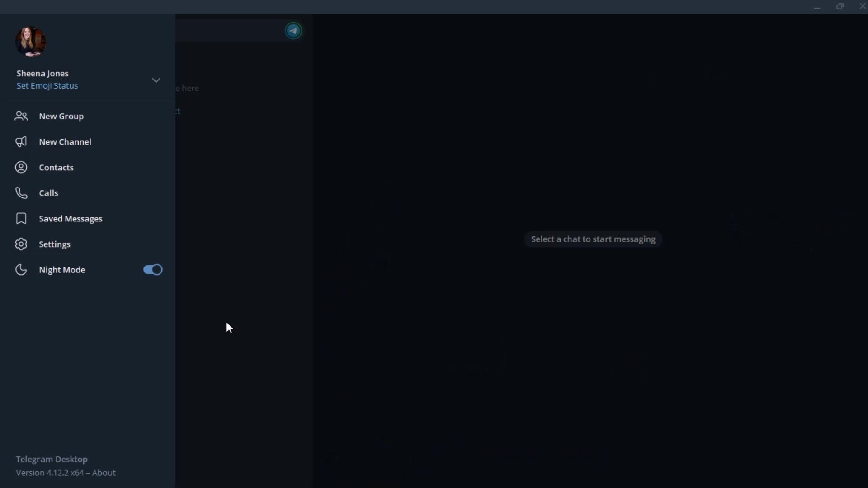The height and width of the screenshot is (488, 868).
Task: Open New Channel creation
Action: click(x=65, y=141)
